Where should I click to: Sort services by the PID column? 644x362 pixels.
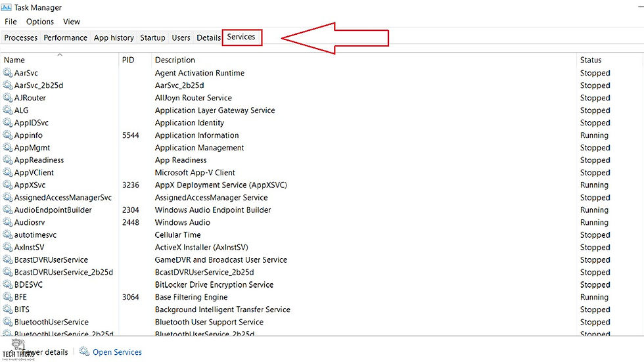coord(135,60)
